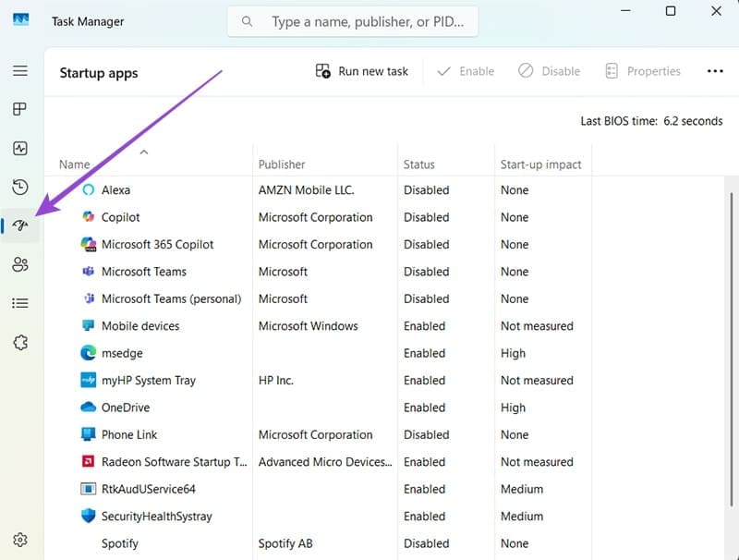Expand the three-dot more options menu

(714, 71)
